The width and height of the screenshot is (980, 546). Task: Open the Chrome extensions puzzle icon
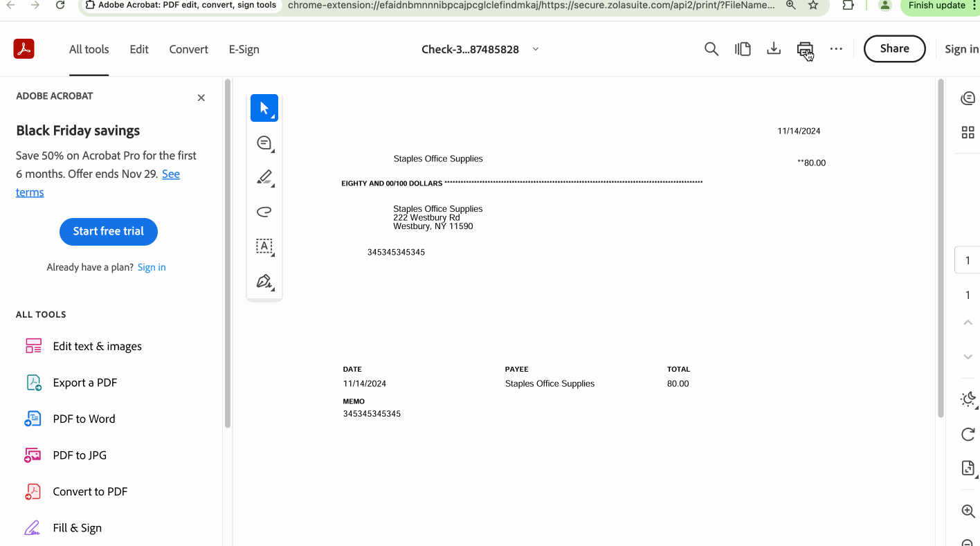pyautogui.click(x=848, y=6)
